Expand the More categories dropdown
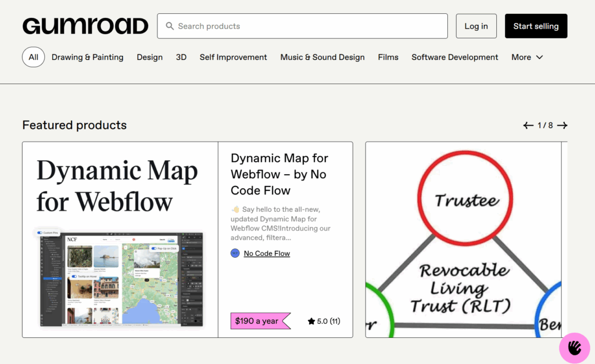 click(527, 57)
